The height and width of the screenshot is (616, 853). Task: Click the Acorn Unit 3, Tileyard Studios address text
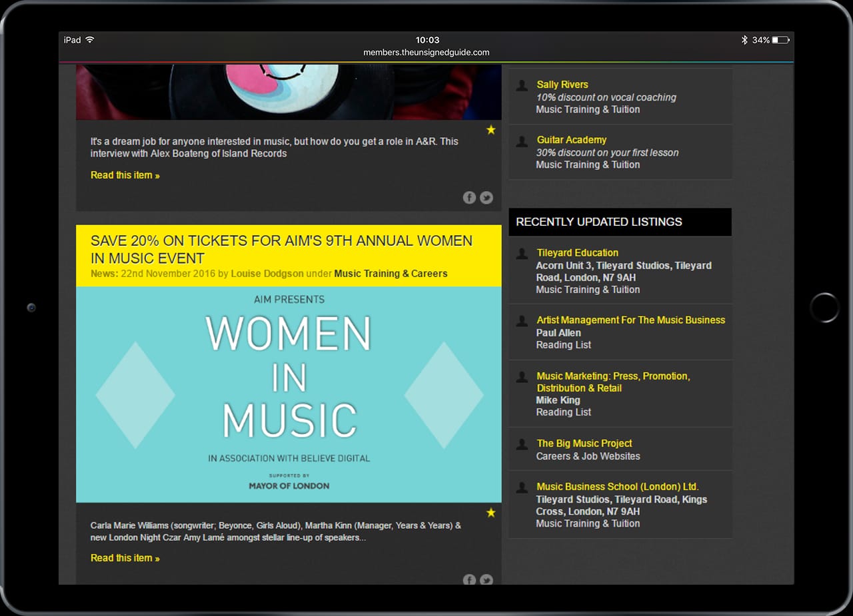pyautogui.click(x=624, y=272)
